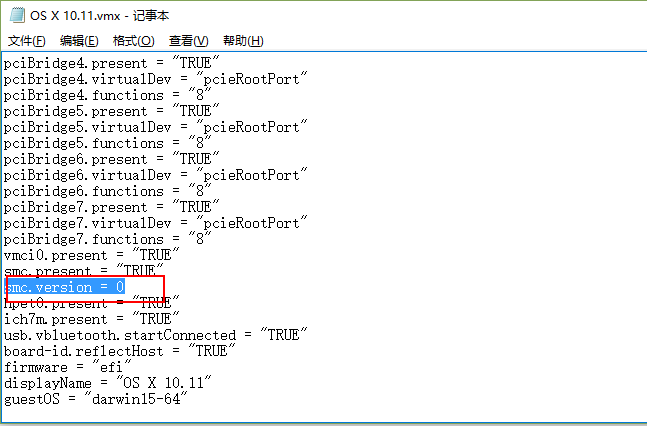This screenshot has height=426, width=647.
Task: Click the usb.vbluetooth.startConnected line
Action: (156, 335)
